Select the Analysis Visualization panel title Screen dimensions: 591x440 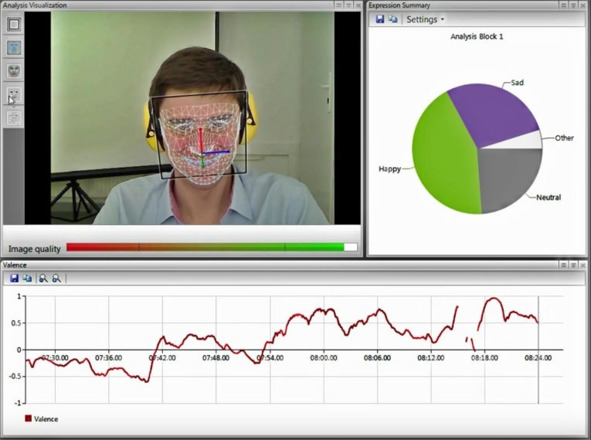35,5
